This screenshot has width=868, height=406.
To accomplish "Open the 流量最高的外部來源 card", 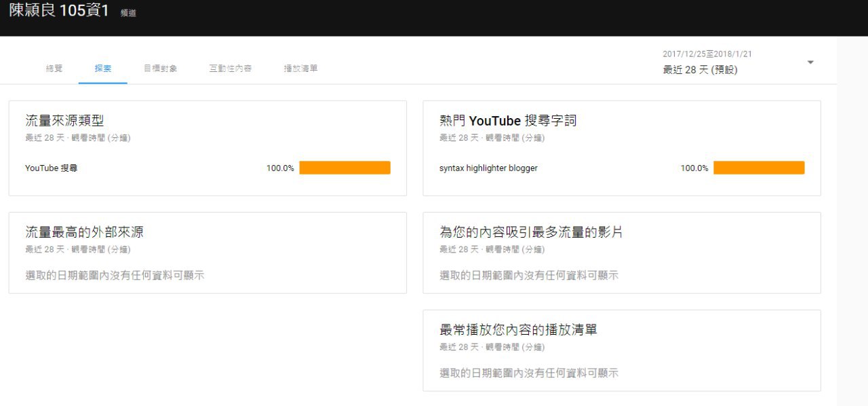I will click(x=85, y=232).
